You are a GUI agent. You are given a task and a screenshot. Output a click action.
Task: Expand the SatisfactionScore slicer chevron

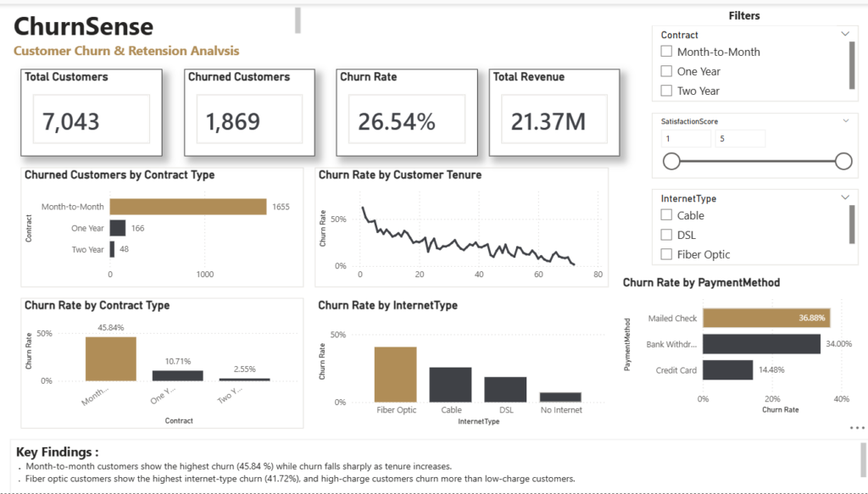click(846, 120)
